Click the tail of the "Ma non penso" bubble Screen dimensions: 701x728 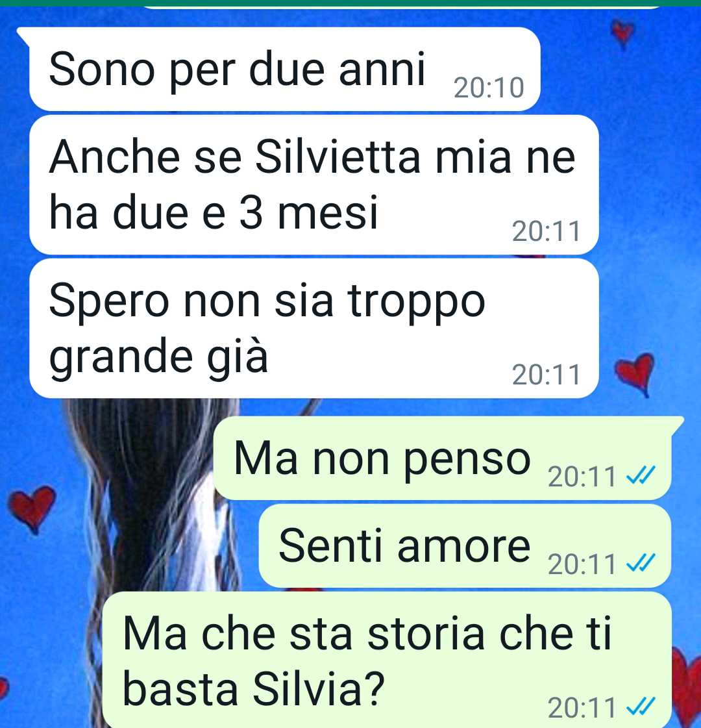coord(678,424)
